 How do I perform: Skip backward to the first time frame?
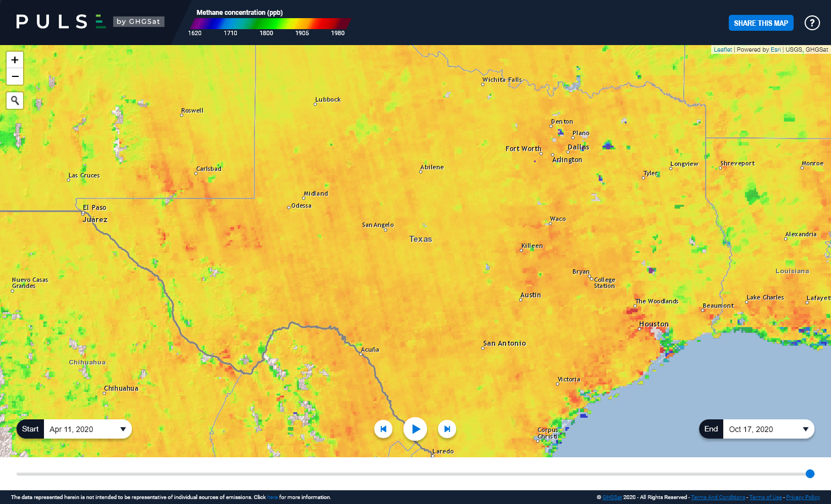coord(383,429)
